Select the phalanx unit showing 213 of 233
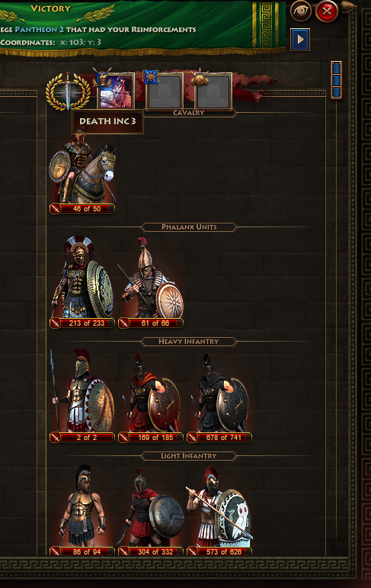The width and height of the screenshot is (371, 588). (82, 282)
